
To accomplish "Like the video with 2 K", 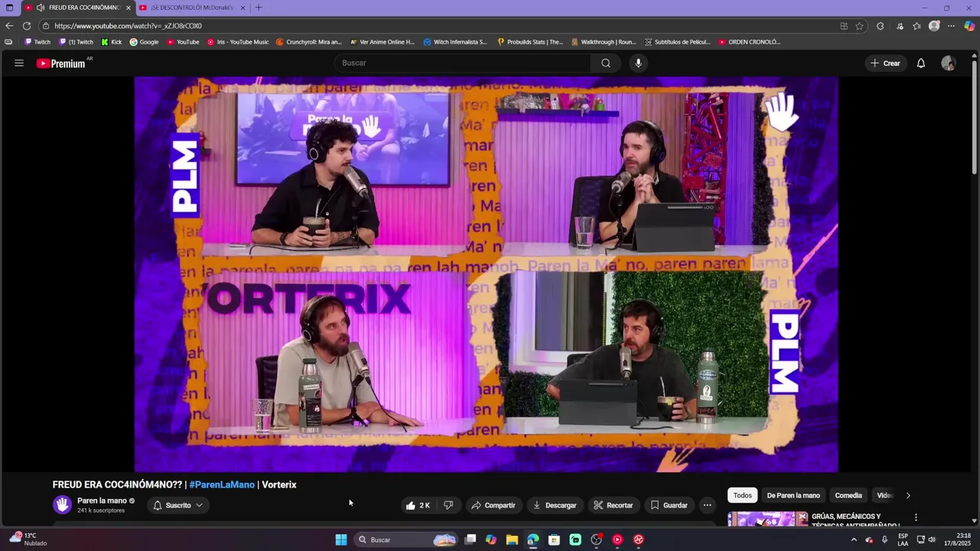I will pos(418,505).
